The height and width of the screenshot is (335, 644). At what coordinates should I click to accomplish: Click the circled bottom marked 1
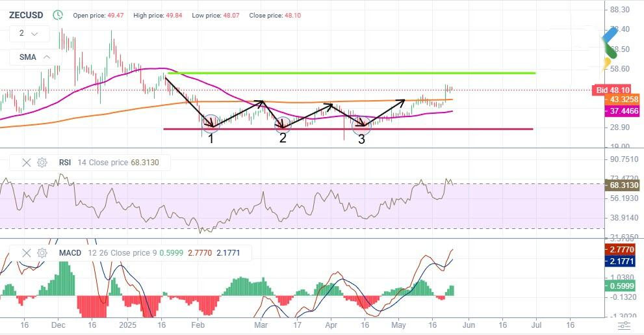pyautogui.click(x=211, y=122)
